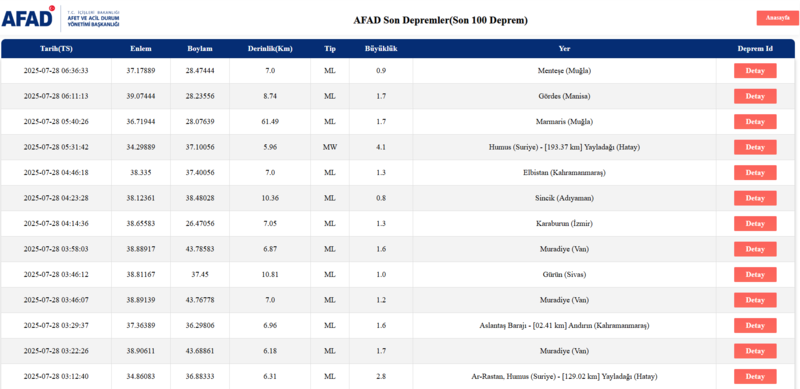Open Detay for Muradiye 03:58:03 earthquake
Image resolution: width=800 pixels, height=389 pixels.
[755, 249]
